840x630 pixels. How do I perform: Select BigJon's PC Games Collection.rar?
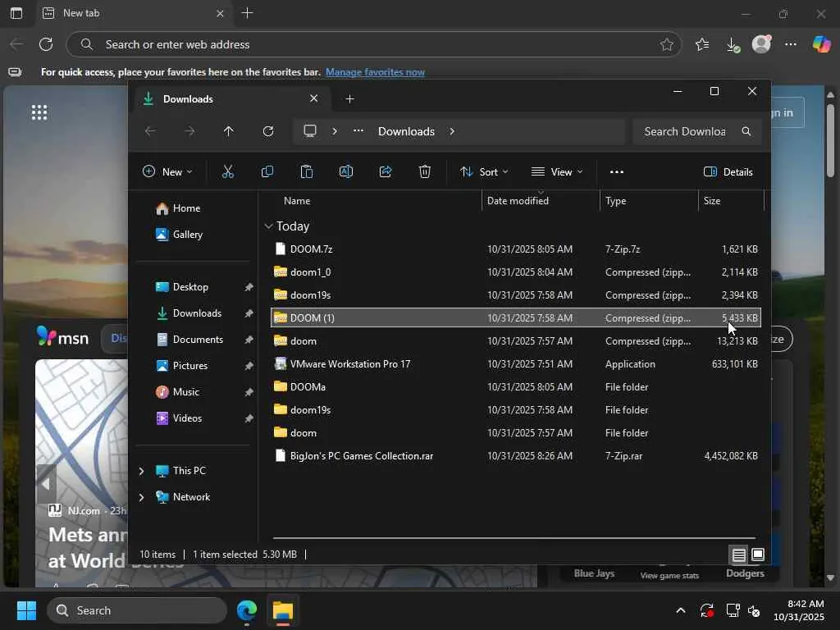click(x=516, y=456)
